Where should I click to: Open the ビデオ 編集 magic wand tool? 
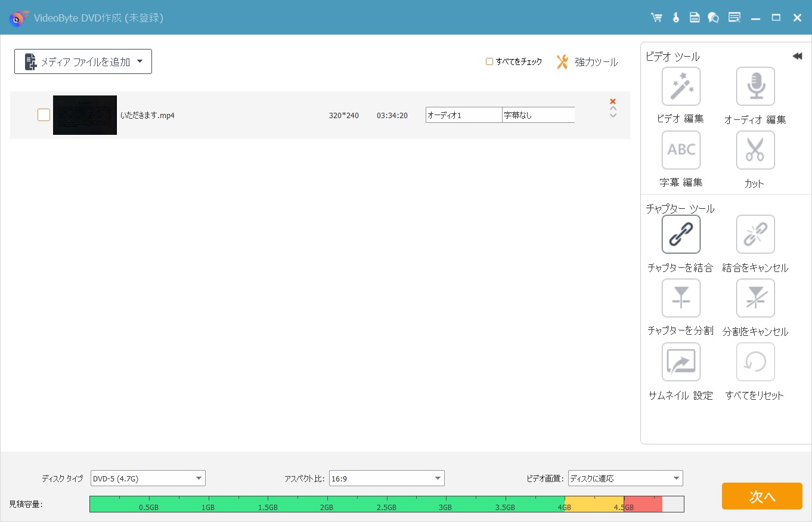681,87
